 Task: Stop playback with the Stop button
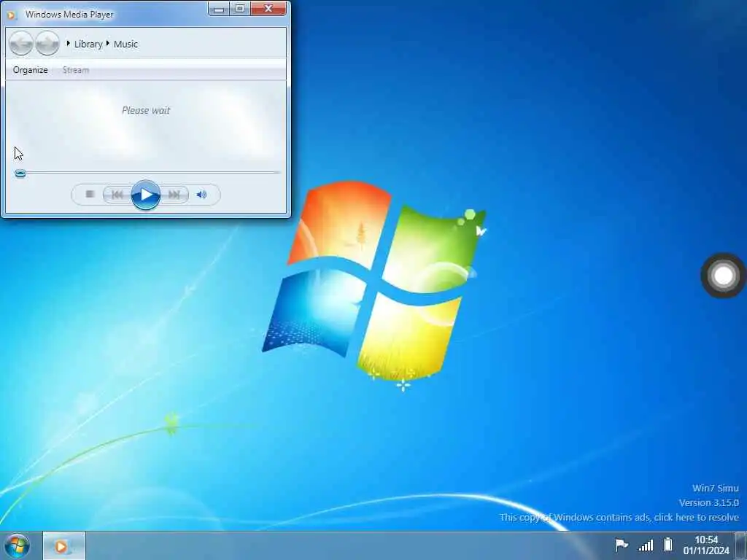pyautogui.click(x=90, y=194)
